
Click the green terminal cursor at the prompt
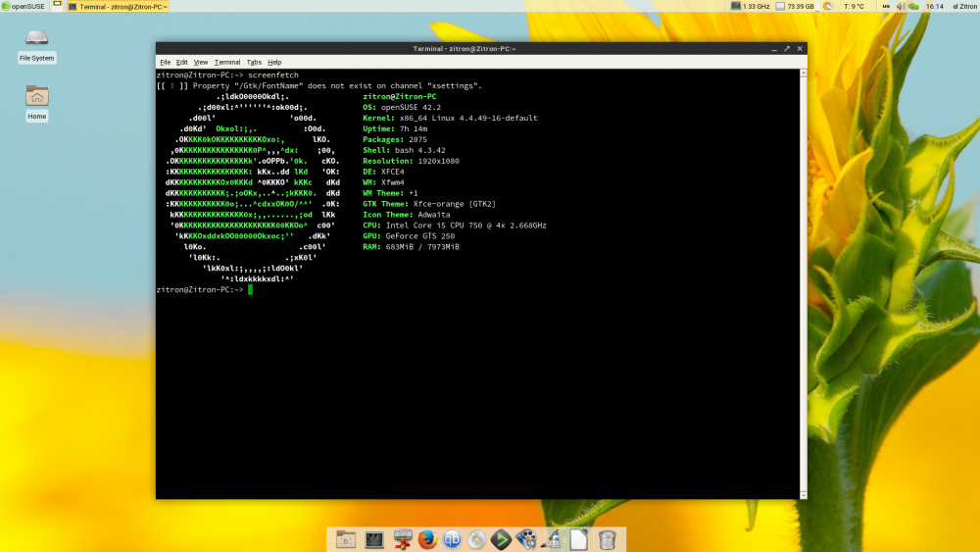[x=250, y=289]
